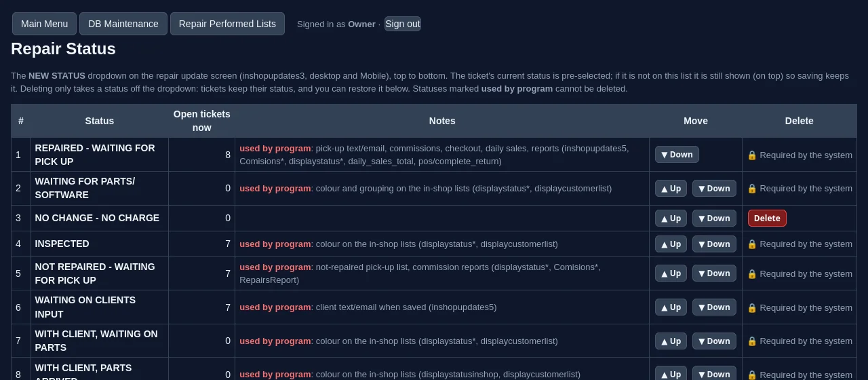The width and height of the screenshot is (868, 380).
Task: Select the WAITING ON CLIENTS INPUT status cell
Action: [100, 307]
